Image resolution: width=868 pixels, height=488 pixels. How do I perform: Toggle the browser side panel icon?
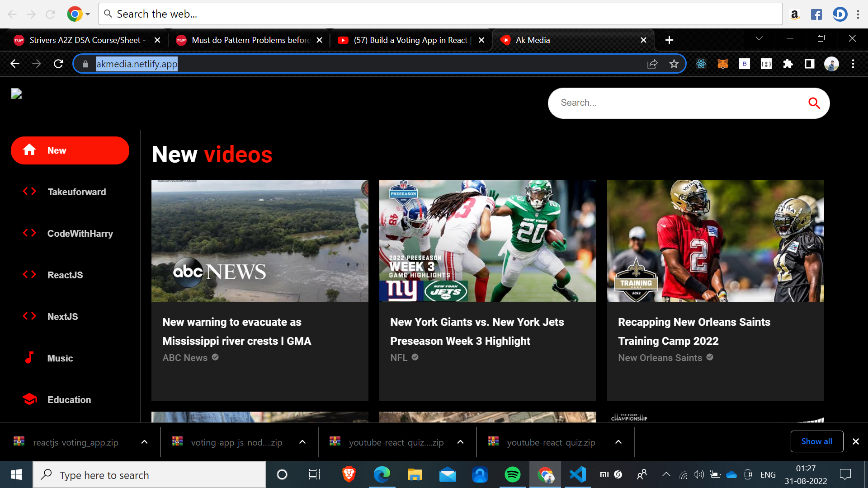click(x=809, y=64)
